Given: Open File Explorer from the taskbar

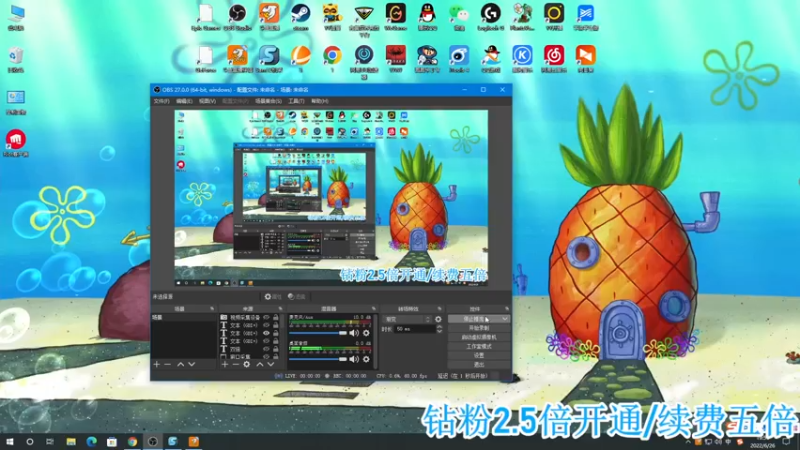Looking at the screenshot, I should click(71, 442).
